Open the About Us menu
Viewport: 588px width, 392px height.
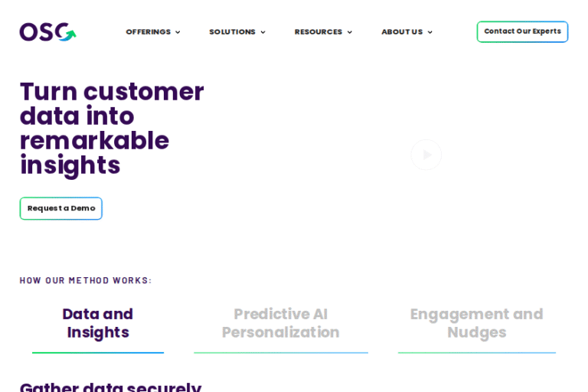pos(401,32)
